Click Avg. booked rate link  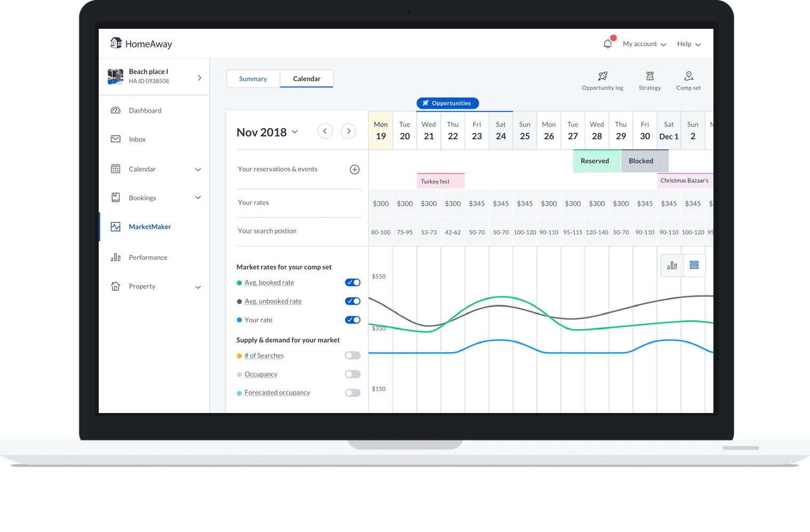click(269, 283)
